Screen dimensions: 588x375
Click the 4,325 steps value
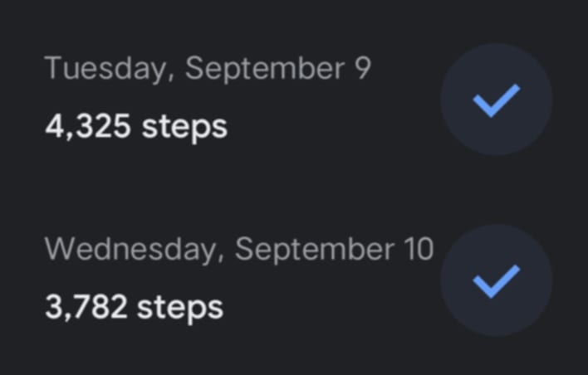click(x=135, y=127)
